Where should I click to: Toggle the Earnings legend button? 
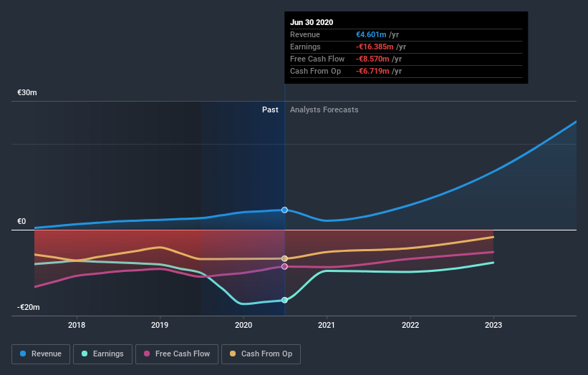(x=102, y=354)
